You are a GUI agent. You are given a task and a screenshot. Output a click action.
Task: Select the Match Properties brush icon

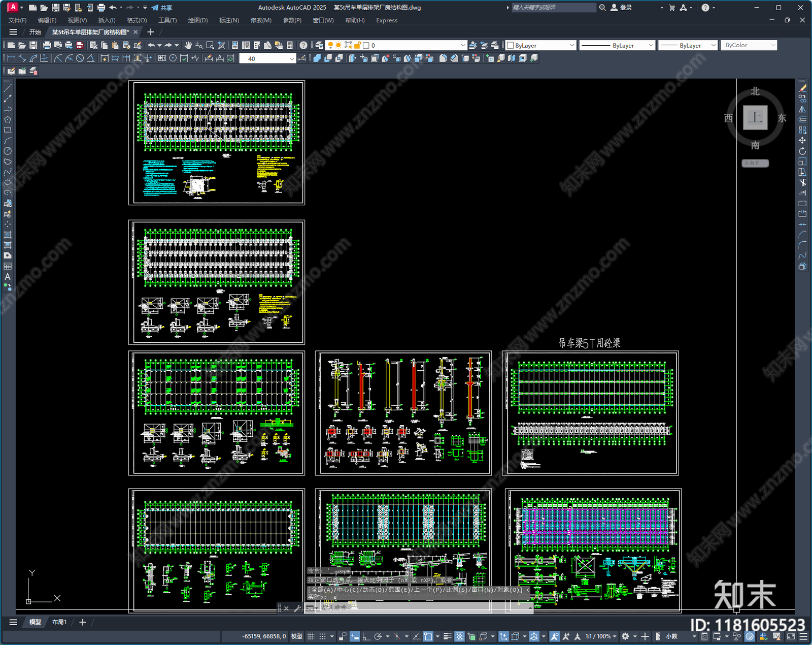tap(138, 45)
